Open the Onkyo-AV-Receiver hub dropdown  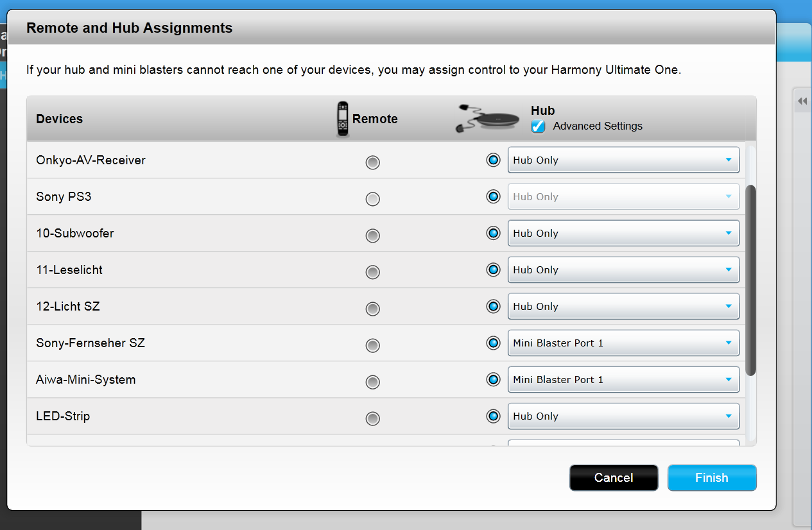[x=623, y=160]
